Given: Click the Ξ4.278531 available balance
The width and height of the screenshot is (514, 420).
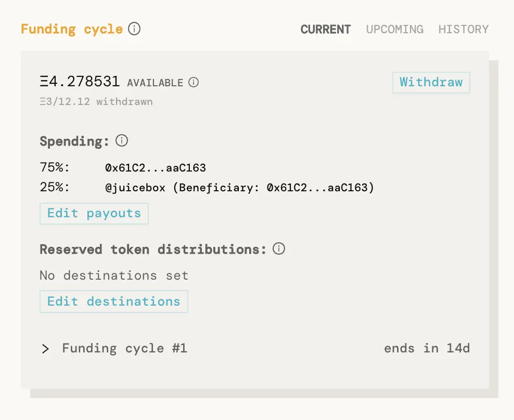Looking at the screenshot, I should pos(80,82).
